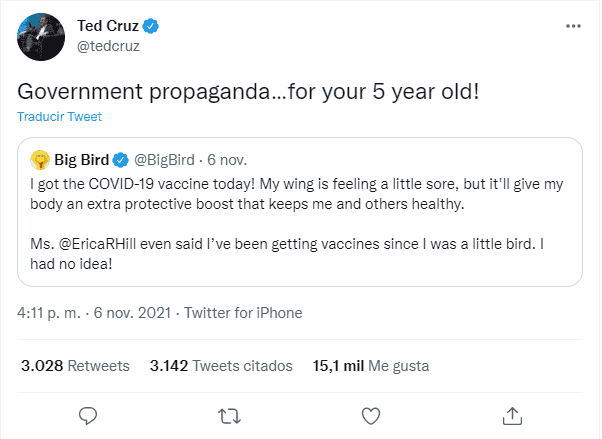
Task: Open the @BigBird handle in quoted tweet
Action: (x=167, y=158)
